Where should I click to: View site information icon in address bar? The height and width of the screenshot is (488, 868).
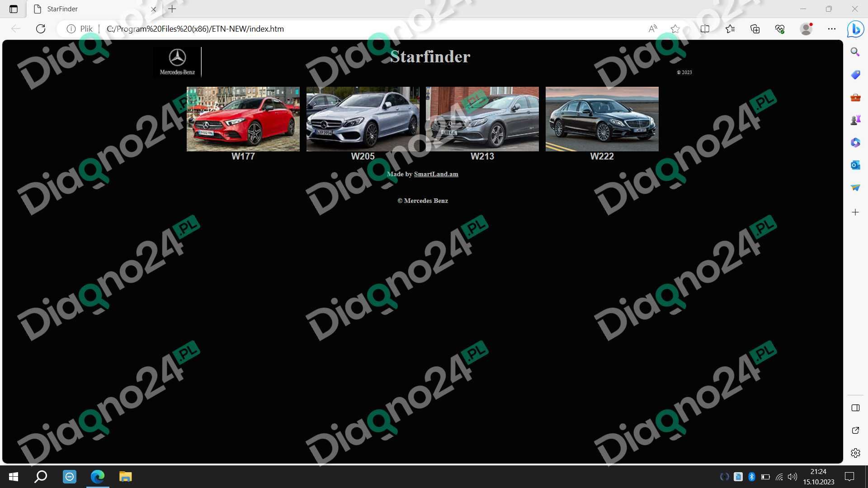tap(71, 29)
